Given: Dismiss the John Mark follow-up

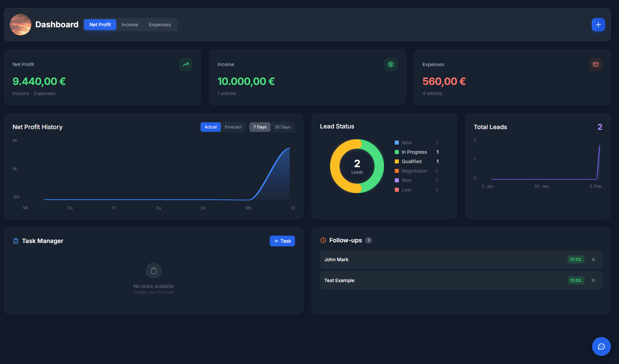Looking at the screenshot, I should pos(593,260).
